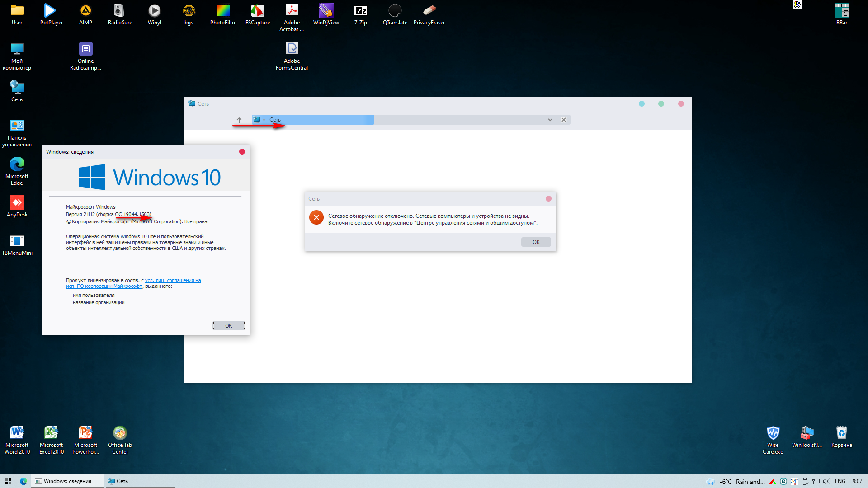Click the up arrow in Сеть window
Screen dimensions: 868x488
[x=239, y=120]
